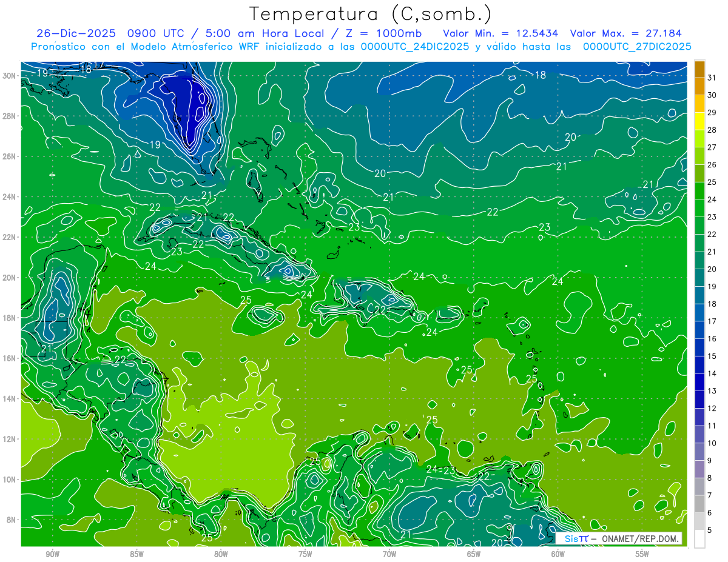The height and width of the screenshot is (562, 728).
Task: Click the '85W' longitude axis label
Action: 136,554
